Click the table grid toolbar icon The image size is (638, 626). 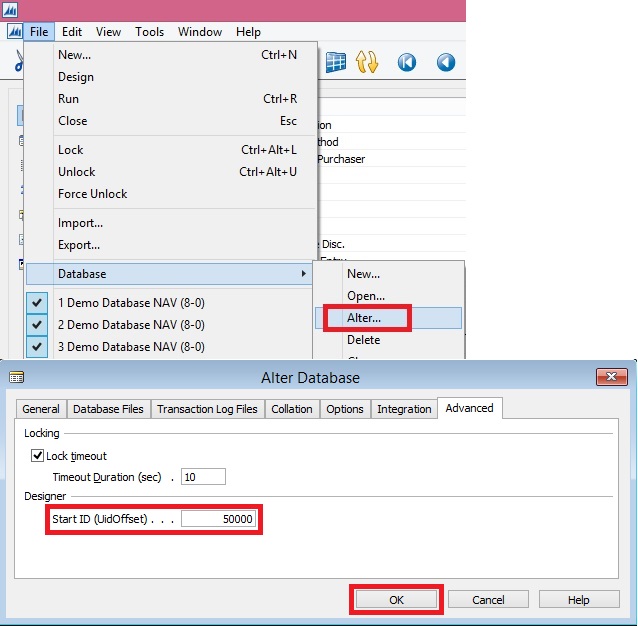click(336, 62)
